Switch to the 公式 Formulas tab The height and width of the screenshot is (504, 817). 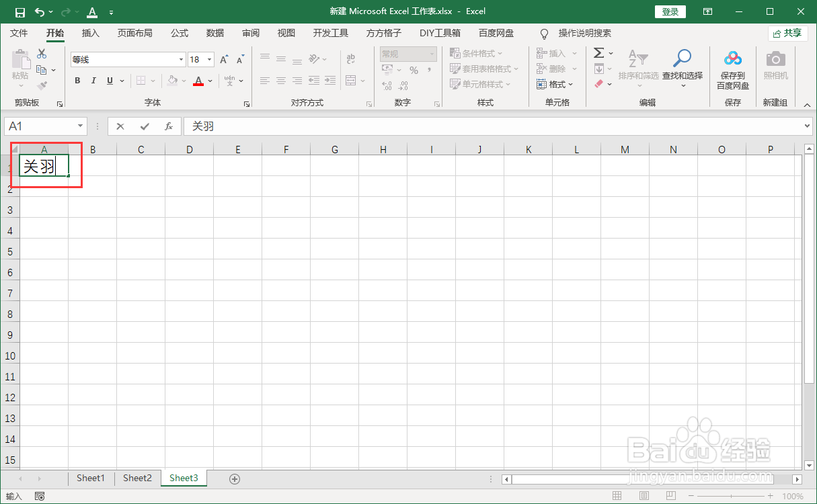(x=180, y=33)
